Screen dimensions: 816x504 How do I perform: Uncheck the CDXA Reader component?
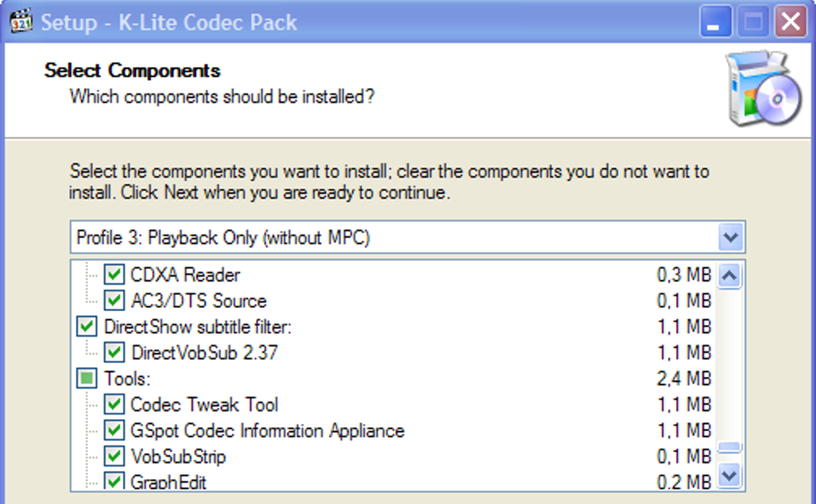[114, 274]
